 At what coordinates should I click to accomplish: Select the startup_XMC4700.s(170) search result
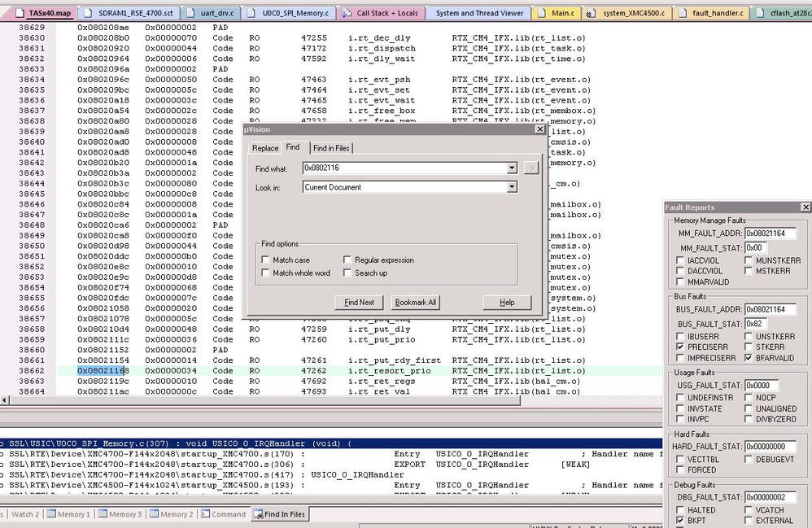click(331, 454)
